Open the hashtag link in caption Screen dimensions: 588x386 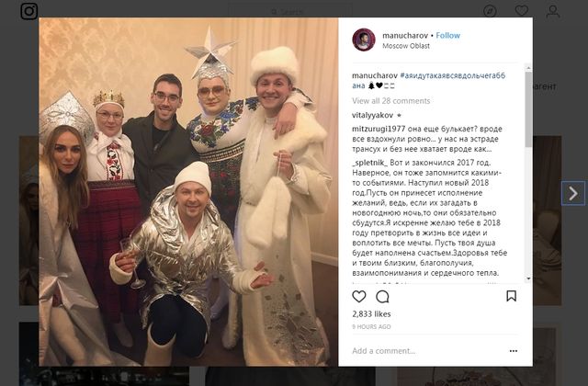point(429,80)
